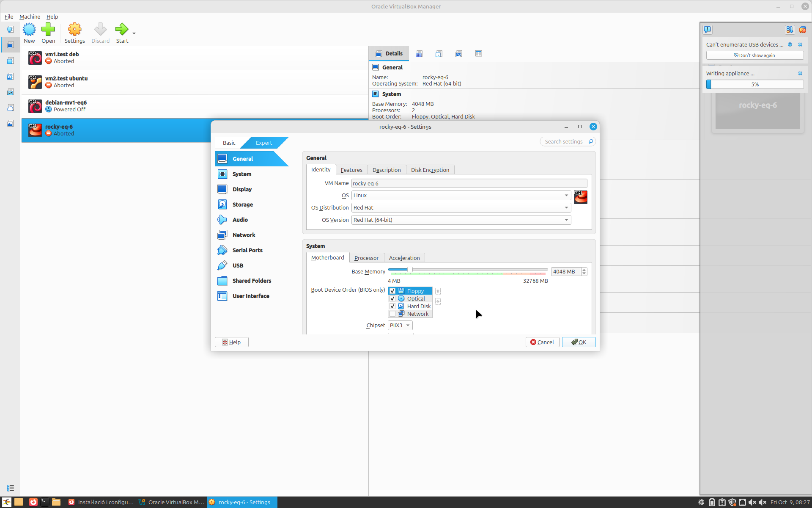Uncheck the Hard Disk boot device checkbox

[x=392, y=306]
